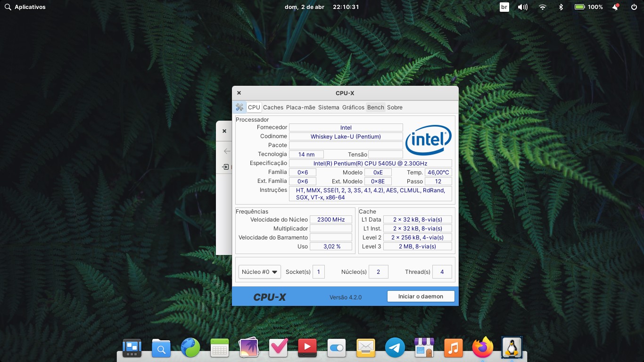Open the Wi-Fi network indicator

(x=543, y=7)
